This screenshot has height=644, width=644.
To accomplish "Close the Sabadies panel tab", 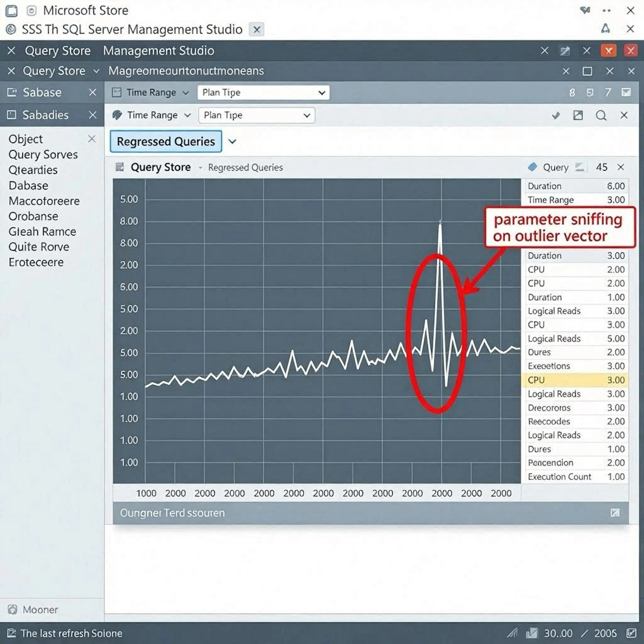I will 93,115.
